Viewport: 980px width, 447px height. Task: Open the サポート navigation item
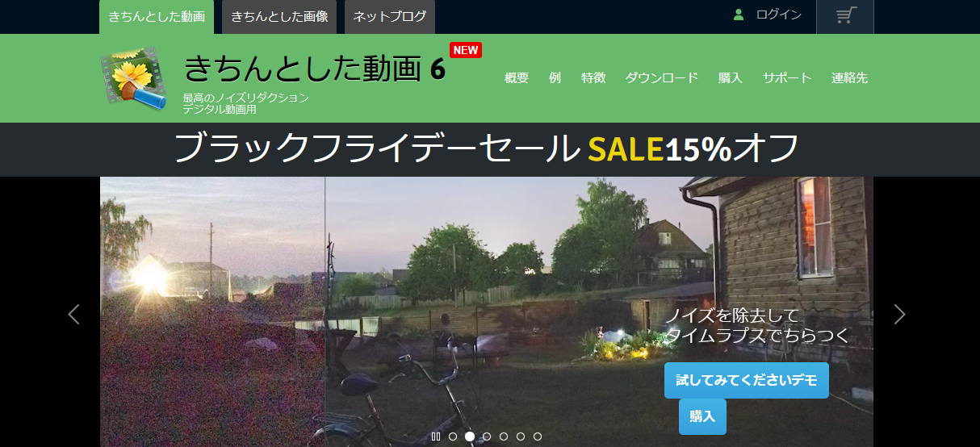tap(787, 78)
